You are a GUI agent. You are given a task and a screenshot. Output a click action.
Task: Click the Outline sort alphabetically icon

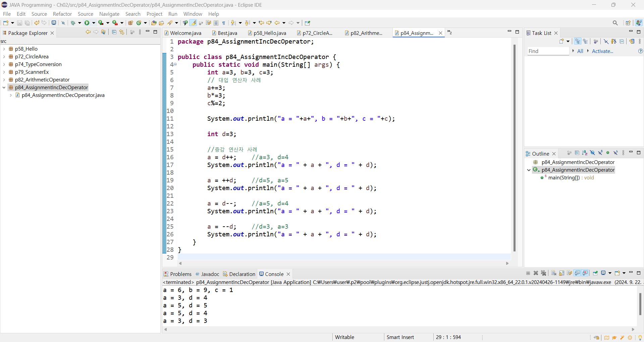pos(585,153)
